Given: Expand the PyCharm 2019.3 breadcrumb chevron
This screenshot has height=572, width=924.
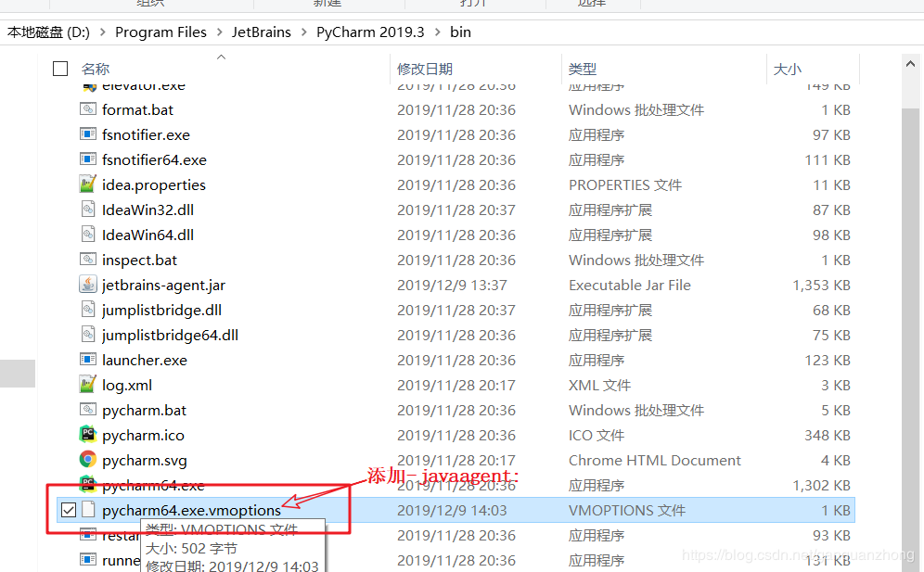Looking at the screenshot, I should [x=437, y=32].
